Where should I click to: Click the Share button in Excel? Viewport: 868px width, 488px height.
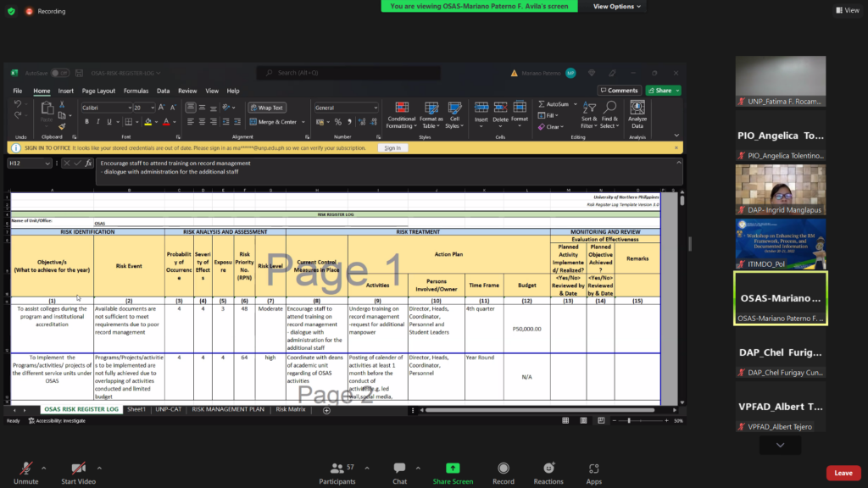pos(663,90)
